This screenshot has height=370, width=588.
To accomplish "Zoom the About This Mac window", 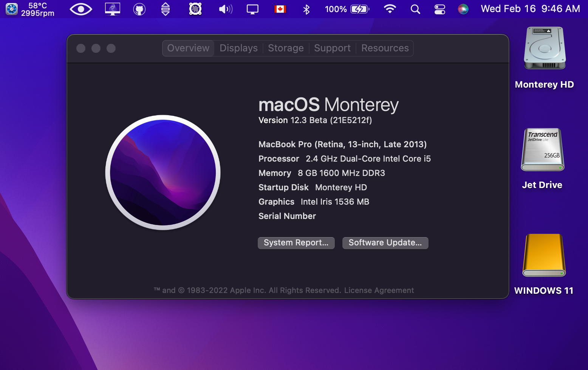I will pos(111,48).
